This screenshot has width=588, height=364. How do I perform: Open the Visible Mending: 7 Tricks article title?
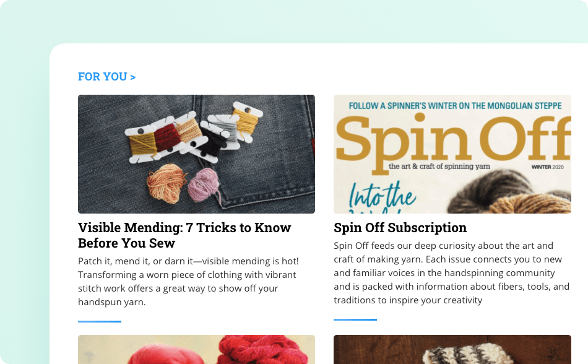coord(184,235)
